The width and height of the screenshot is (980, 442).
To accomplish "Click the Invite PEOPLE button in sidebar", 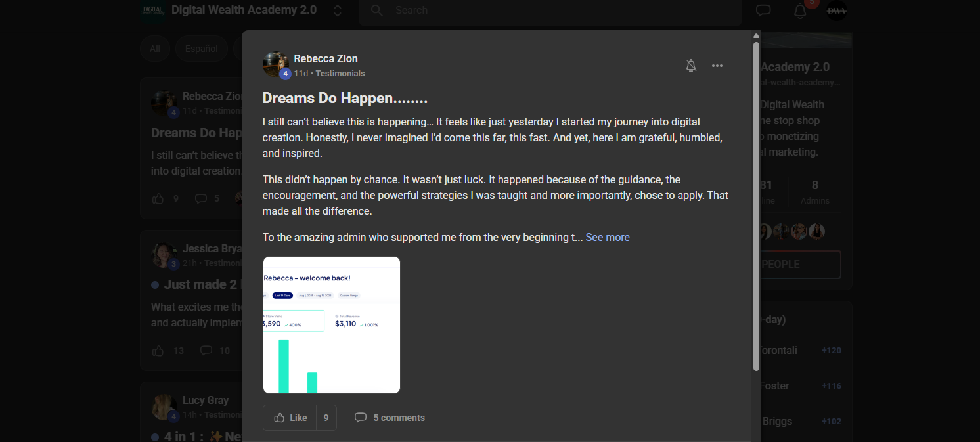I will pyautogui.click(x=801, y=264).
